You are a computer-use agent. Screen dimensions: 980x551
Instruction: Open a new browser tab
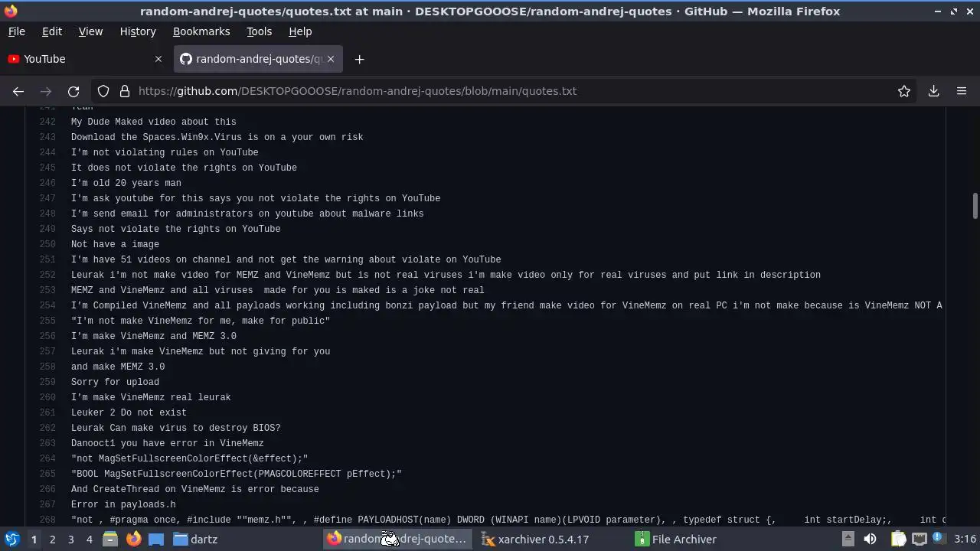359,59
